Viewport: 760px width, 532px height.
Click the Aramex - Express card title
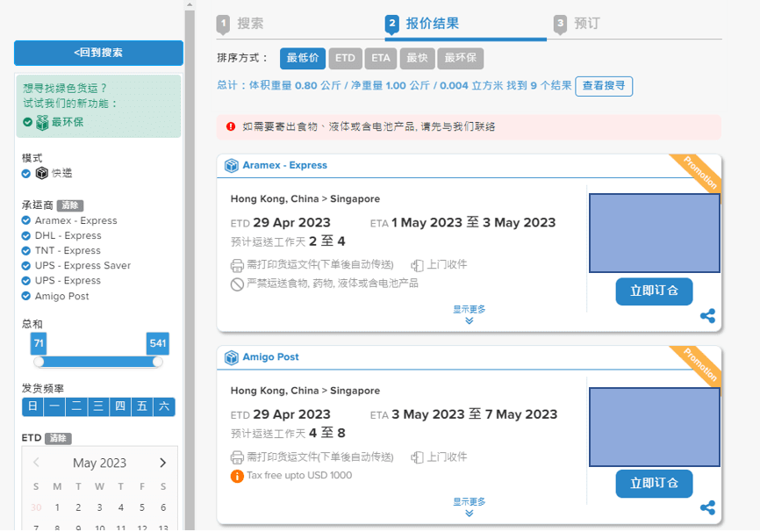pos(285,165)
